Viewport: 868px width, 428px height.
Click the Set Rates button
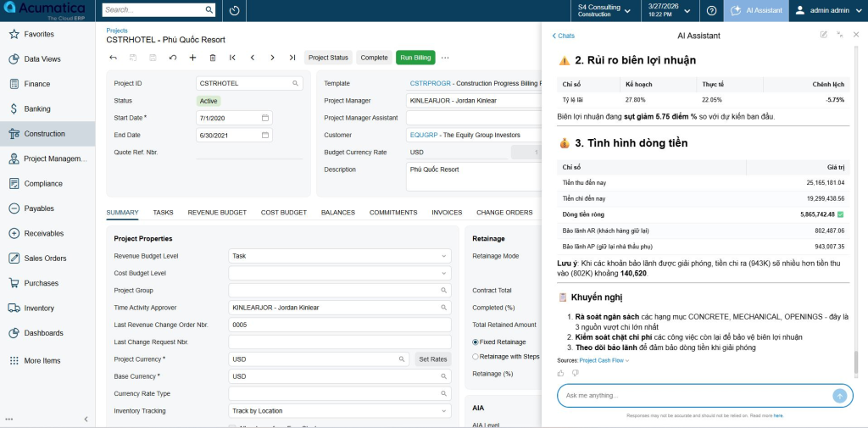(433, 359)
